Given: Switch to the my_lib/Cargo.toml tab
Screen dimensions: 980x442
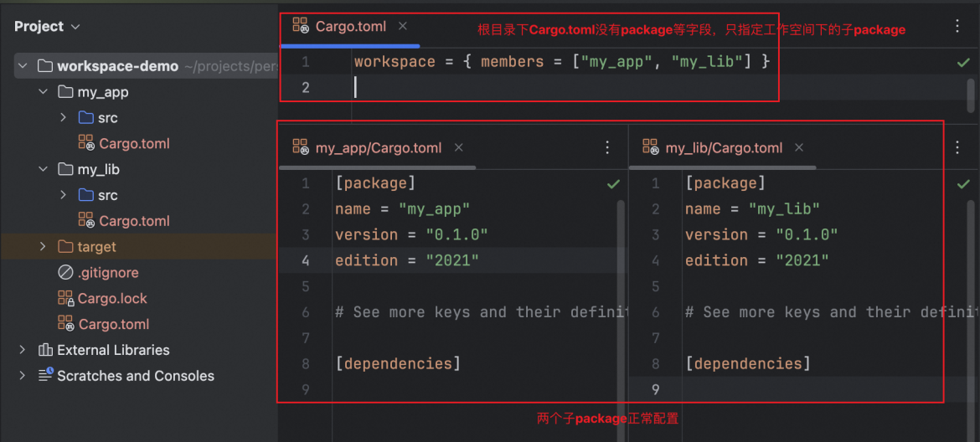Looking at the screenshot, I should tap(724, 148).
